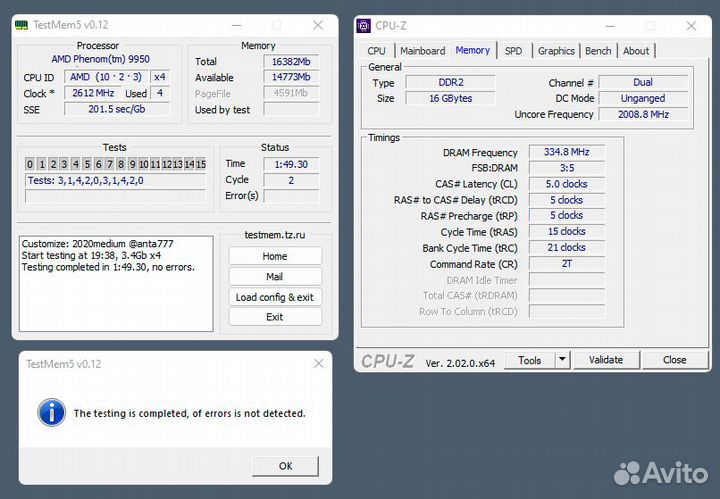Click the TestMem5 memory chip title icon
This screenshot has width=720, height=499.
point(21,25)
